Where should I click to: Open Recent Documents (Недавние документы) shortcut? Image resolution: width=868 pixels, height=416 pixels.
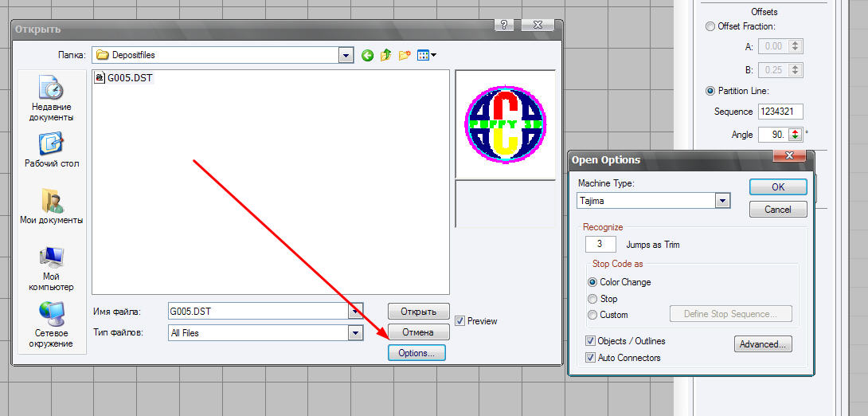[x=52, y=99]
